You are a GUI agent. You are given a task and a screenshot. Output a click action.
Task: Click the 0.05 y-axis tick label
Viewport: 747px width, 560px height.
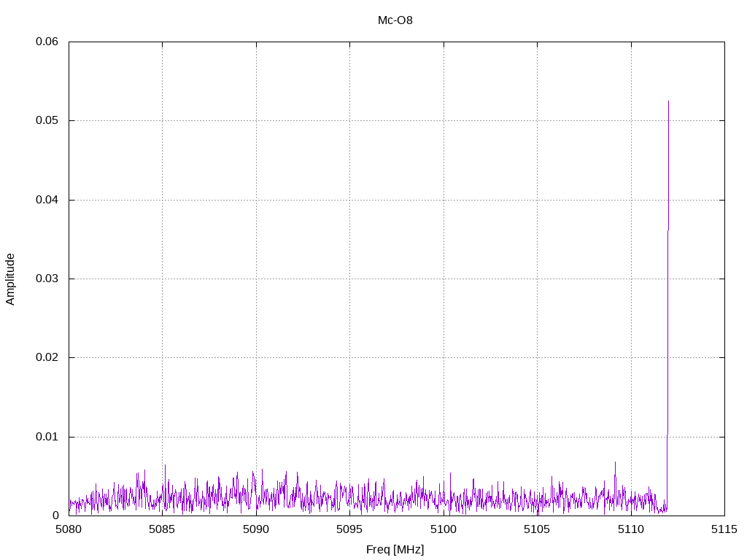click(47, 120)
